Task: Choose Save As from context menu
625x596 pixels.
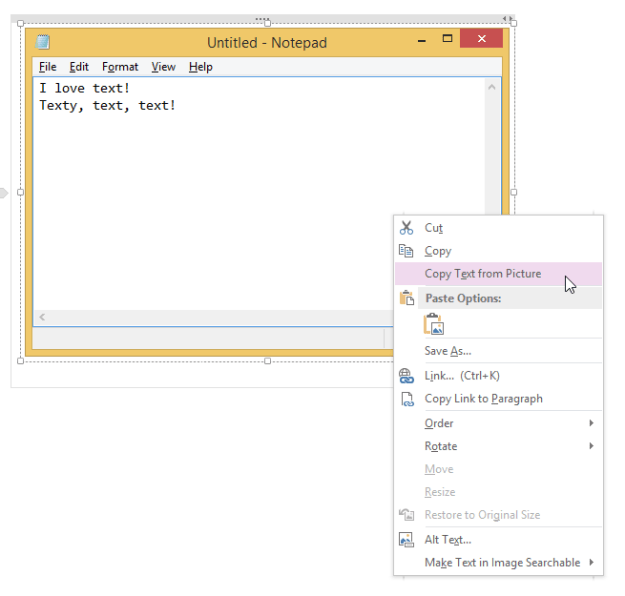Action: (x=447, y=351)
